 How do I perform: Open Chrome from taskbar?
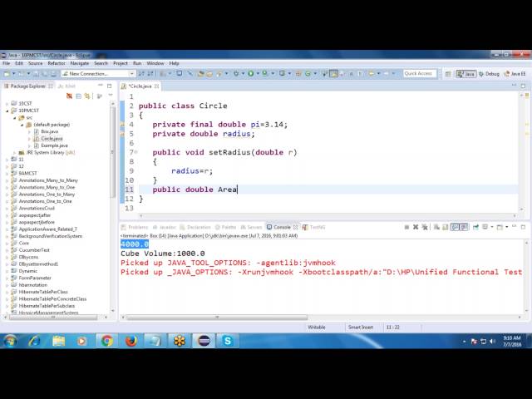106,341
